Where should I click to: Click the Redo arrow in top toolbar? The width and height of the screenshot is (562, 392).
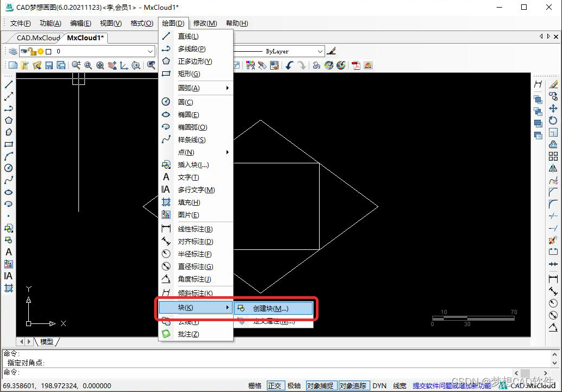click(x=302, y=65)
